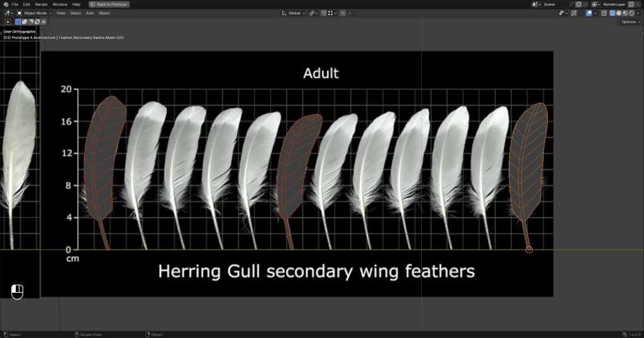Expand the Options dropdown
The image size is (644, 338).
(x=629, y=21)
